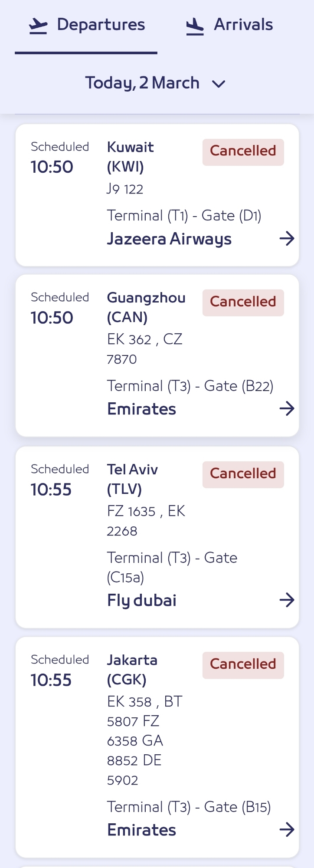Tap Cancelled badge on Tel Aviv flight
Image resolution: width=314 pixels, height=868 pixels.
point(243,474)
